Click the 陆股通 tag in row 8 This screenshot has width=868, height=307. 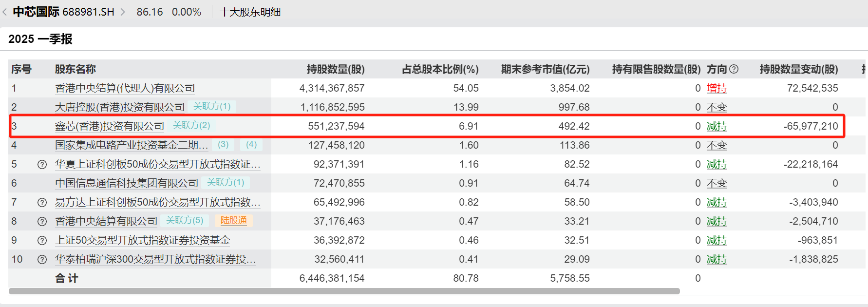234,220
